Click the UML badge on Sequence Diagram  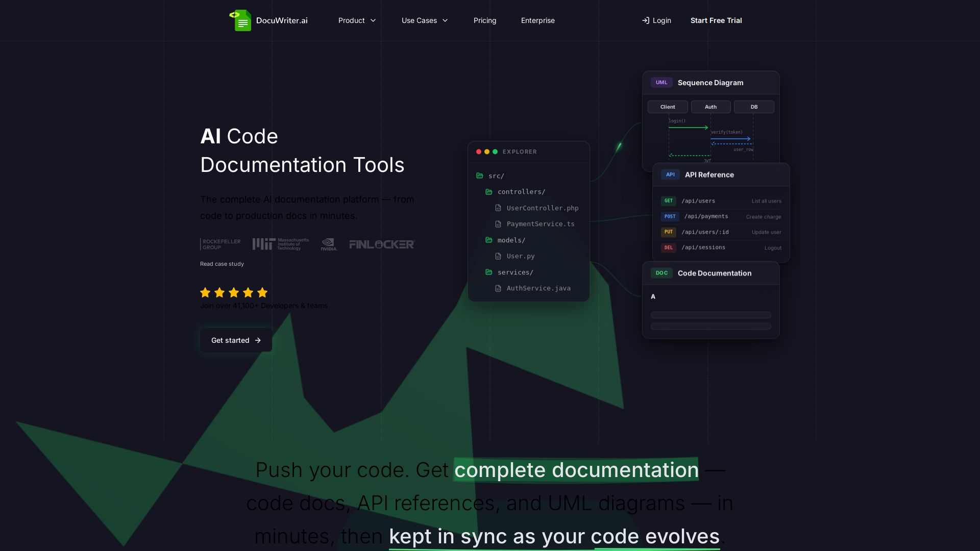[661, 83]
